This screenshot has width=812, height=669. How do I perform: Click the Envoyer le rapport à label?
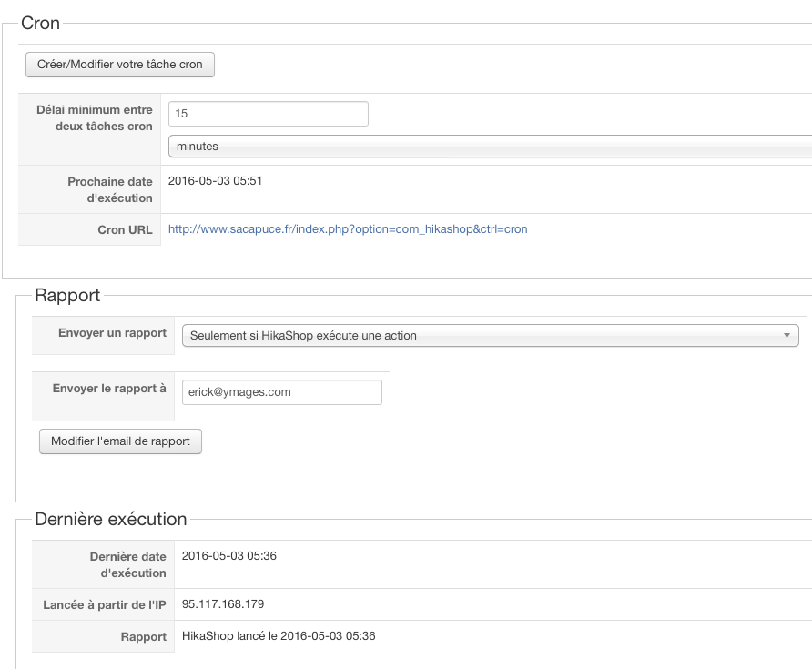pos(109,389)
